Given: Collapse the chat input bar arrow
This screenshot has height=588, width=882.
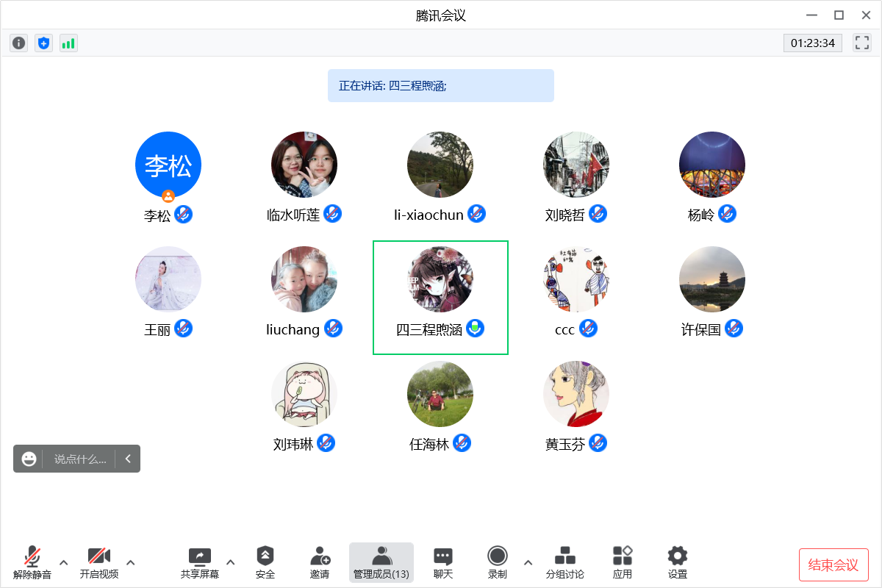Looking at the screenshot, I should (x=128, y=459).
